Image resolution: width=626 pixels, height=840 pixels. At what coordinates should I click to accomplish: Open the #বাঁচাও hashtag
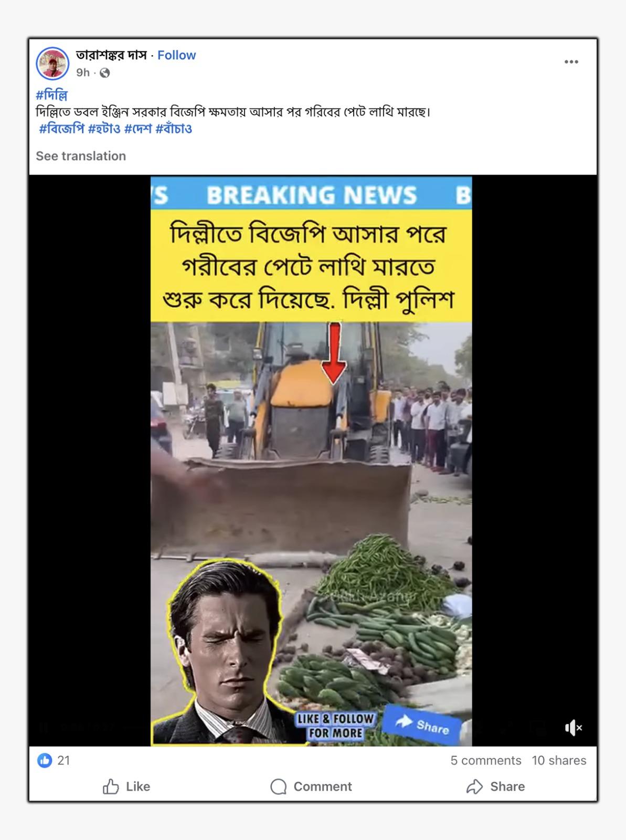[174, 129]
